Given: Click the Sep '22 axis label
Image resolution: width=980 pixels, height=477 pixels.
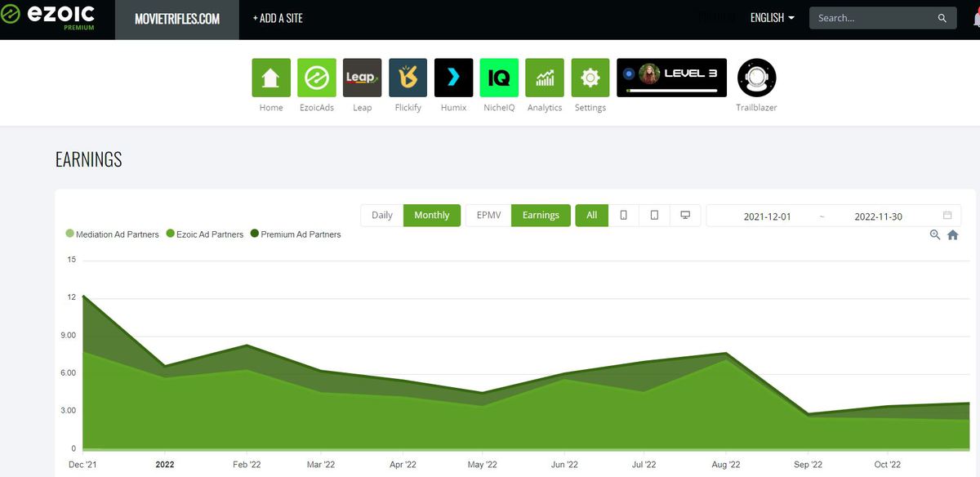Looking at the screenshot, I should pyautogui.click(x=808, y=465).
